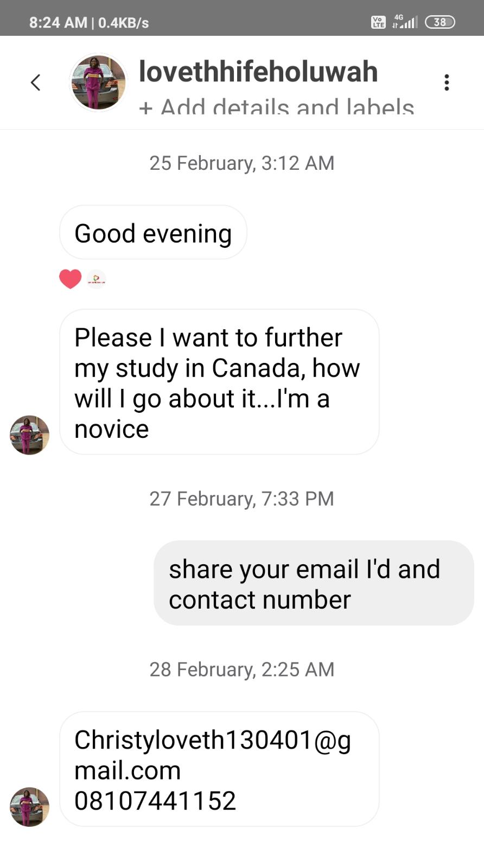Open lovethhifeholuwah header profile picture
This screenshot has width=484, height=868.
[98, 82]
